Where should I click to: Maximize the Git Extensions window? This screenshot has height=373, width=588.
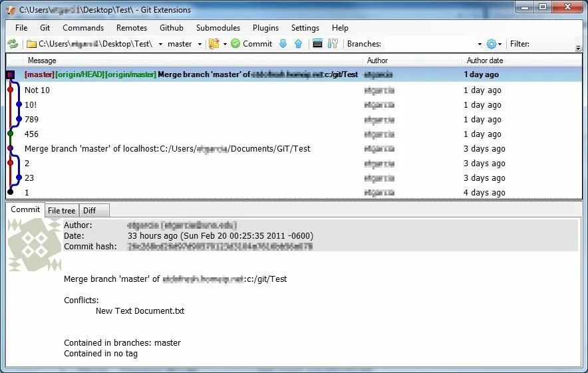point(543,7)
